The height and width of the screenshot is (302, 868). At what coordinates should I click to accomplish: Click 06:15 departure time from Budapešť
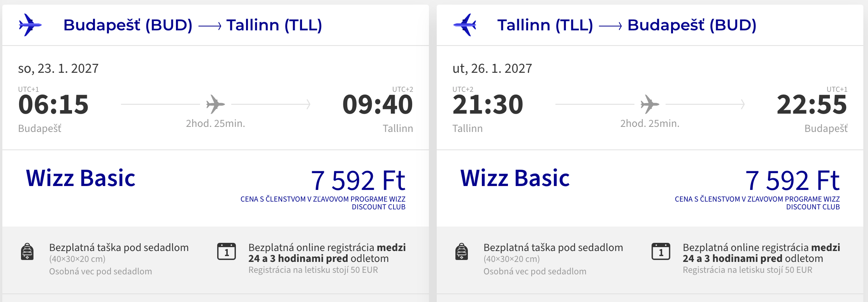click(x=53, y=105)
